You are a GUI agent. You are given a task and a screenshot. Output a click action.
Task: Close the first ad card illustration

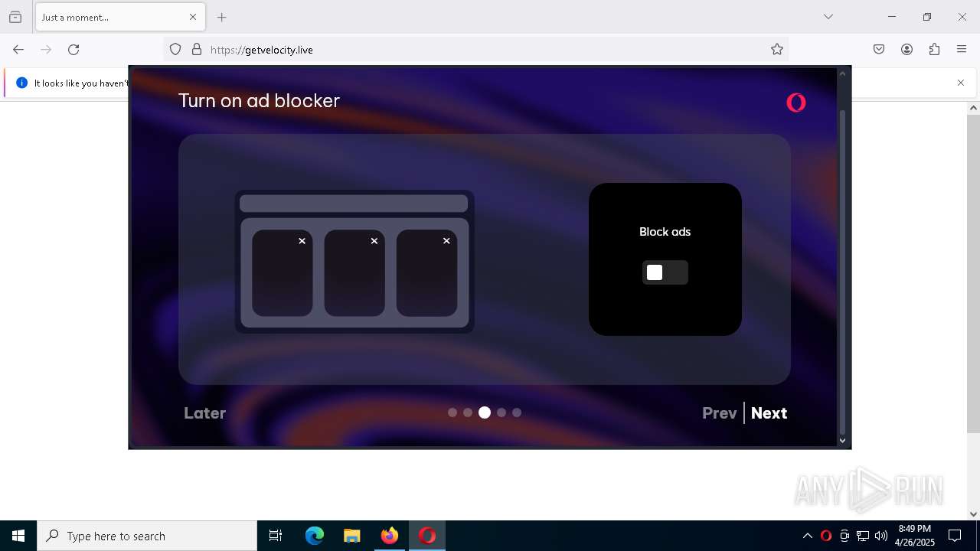click(x=302, y=241)
